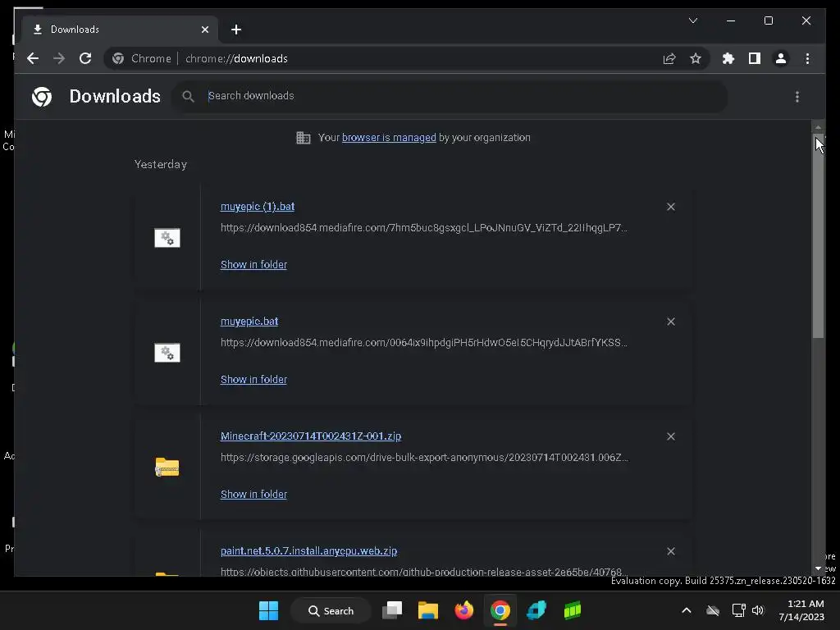This screenshot has width=840, height=630.
Task: Remove the paint.net zip from the list
Action: point(671,551)
